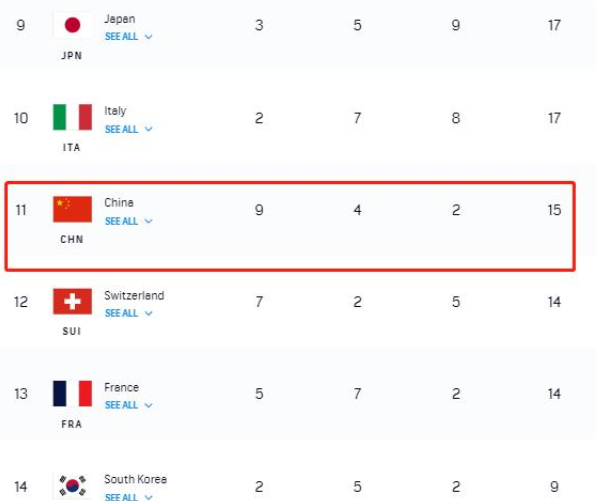
Task: Open SEE ALL under South Korea
Action: pyautogui.click(x=122, y=496)
